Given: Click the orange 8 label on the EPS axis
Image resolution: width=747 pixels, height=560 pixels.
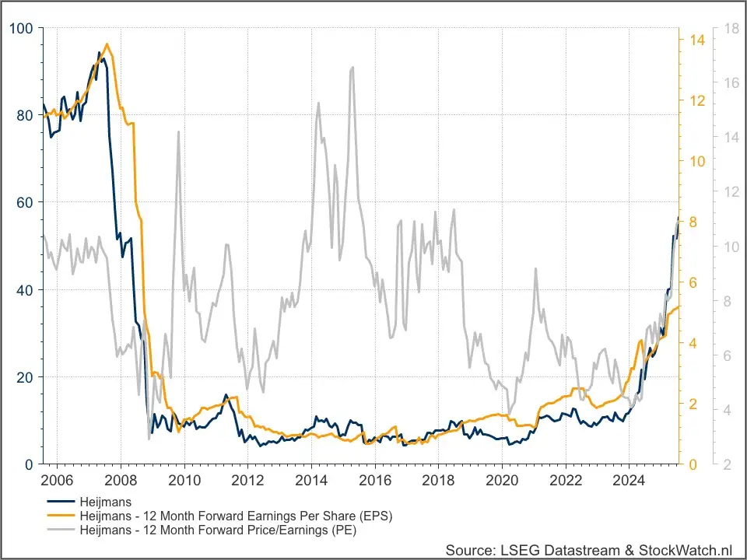Looking at the screenshot, I should pos(693,222).
